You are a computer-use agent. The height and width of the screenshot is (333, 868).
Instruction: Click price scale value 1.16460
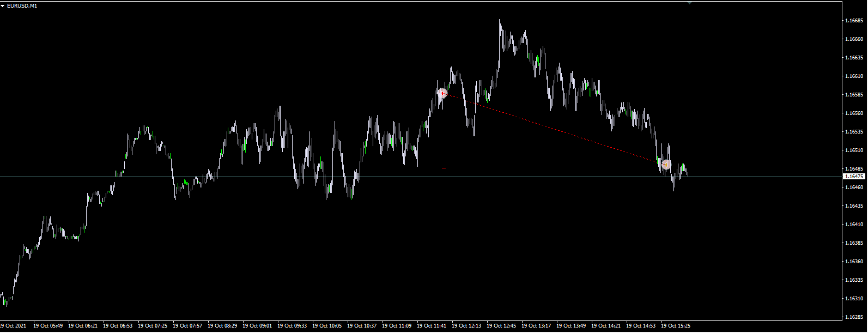[x=854, y=187]
